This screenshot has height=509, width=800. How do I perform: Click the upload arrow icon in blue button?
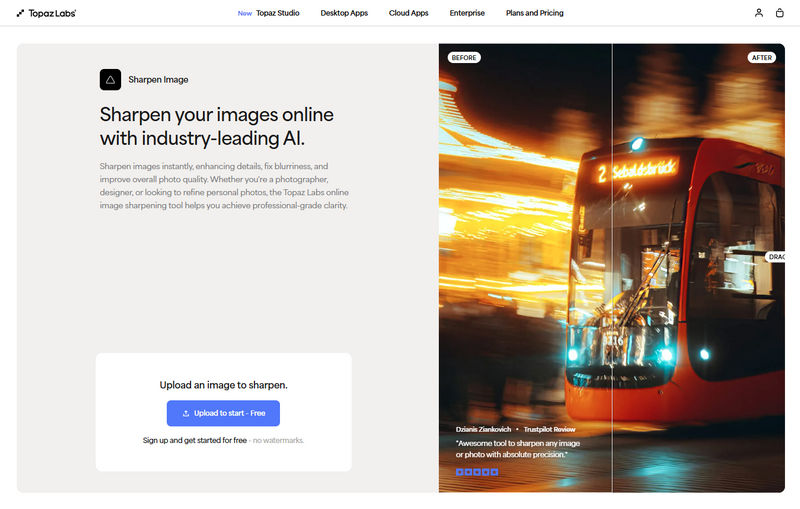coord(186,413)
